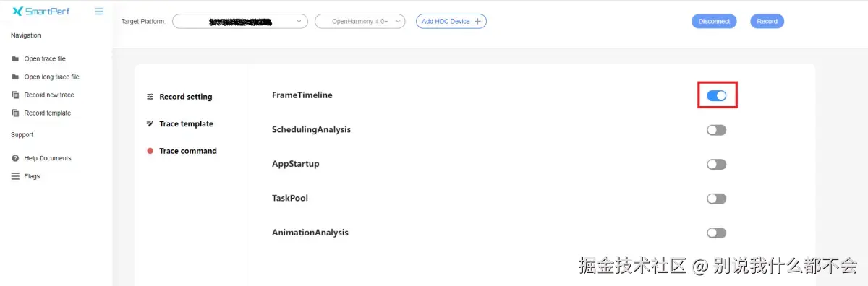Click the lines icon beside Flags
This screenshot has width=868, height=286.
tap(16, 176)
